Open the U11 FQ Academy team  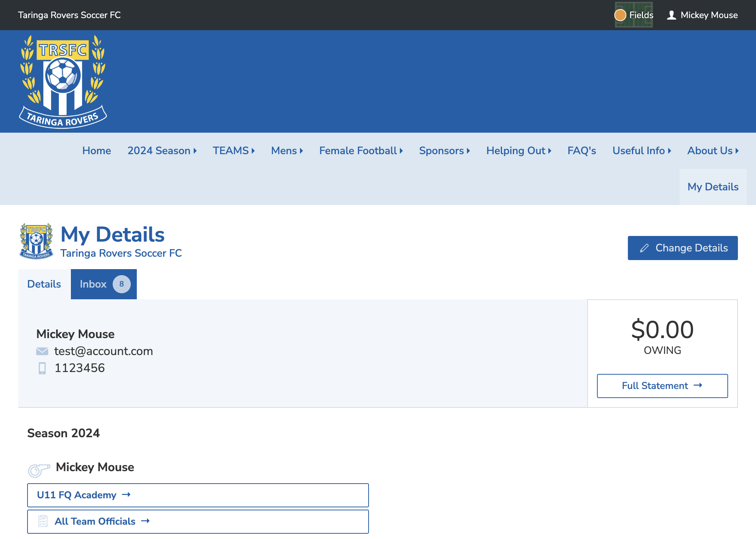click(x=198, y=495)
